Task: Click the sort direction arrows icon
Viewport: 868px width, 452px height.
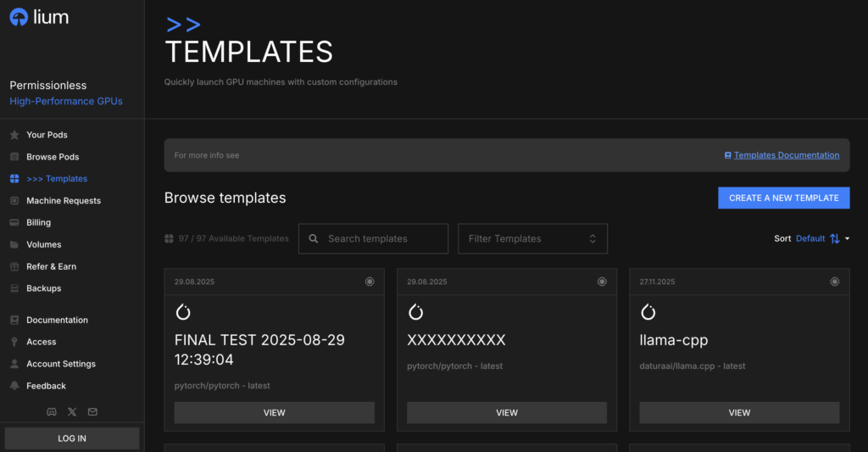Action: [835, 239]
